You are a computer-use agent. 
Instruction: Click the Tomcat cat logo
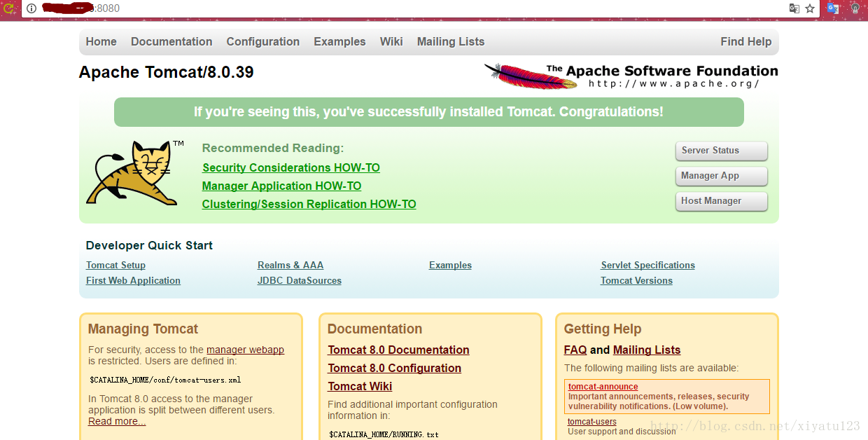tap(134, 172)
